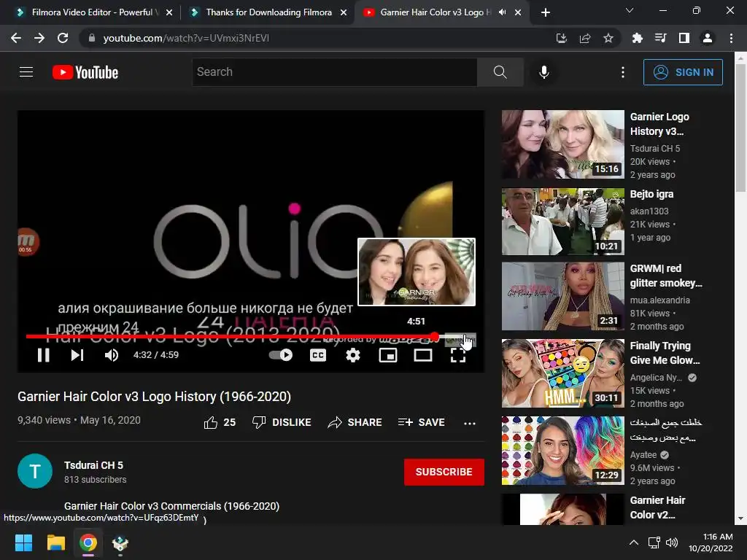Go back in browser history

16,38
